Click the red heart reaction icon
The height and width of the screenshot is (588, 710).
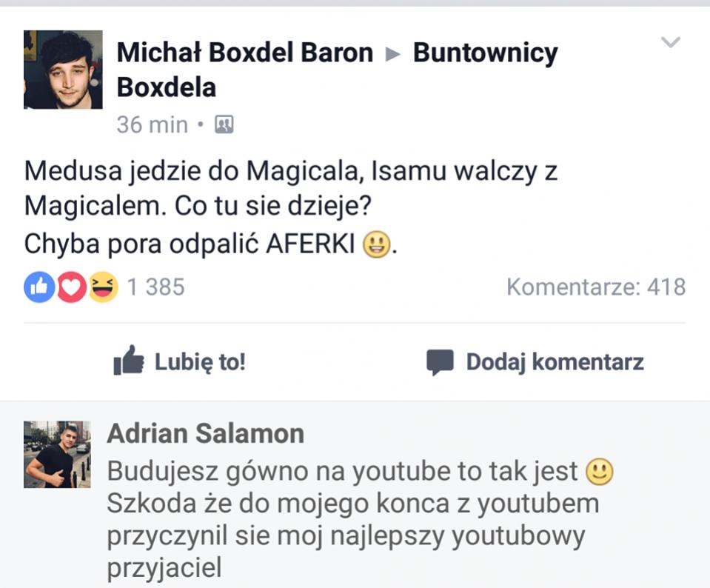[x=71, y=287]
